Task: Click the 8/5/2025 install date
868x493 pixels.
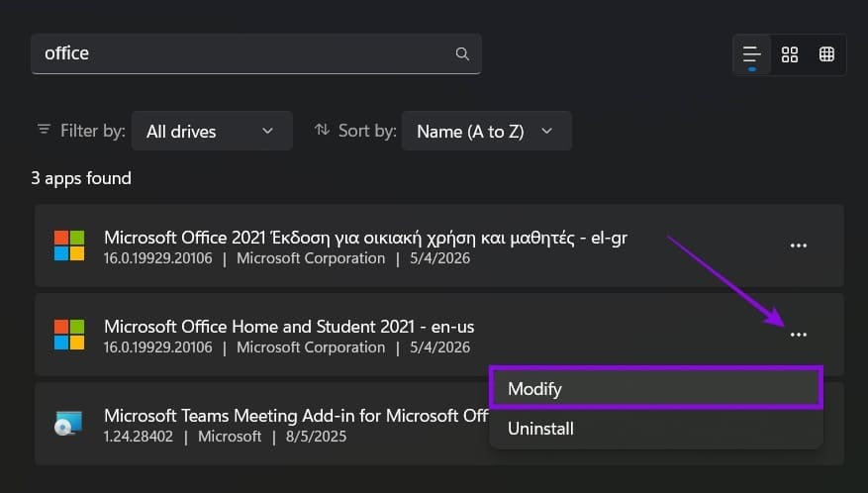Action: click(x=316, y=437)
